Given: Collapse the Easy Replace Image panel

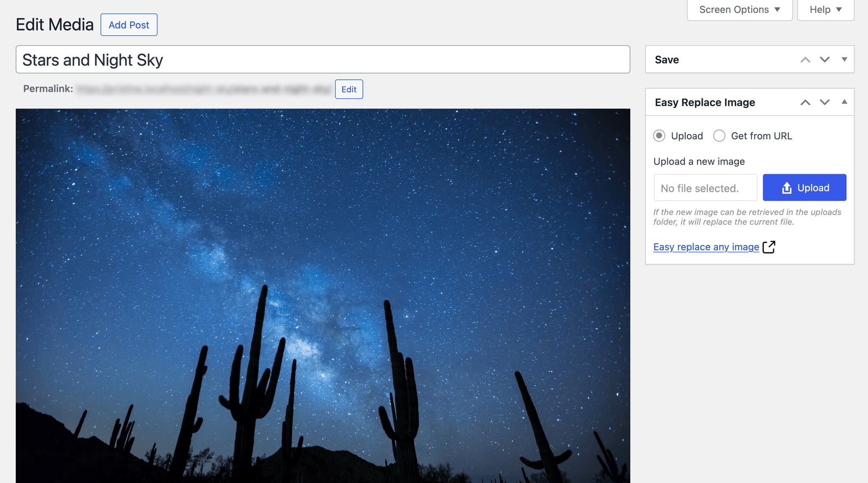Looking at the screenshot, I should click(844, 102).
